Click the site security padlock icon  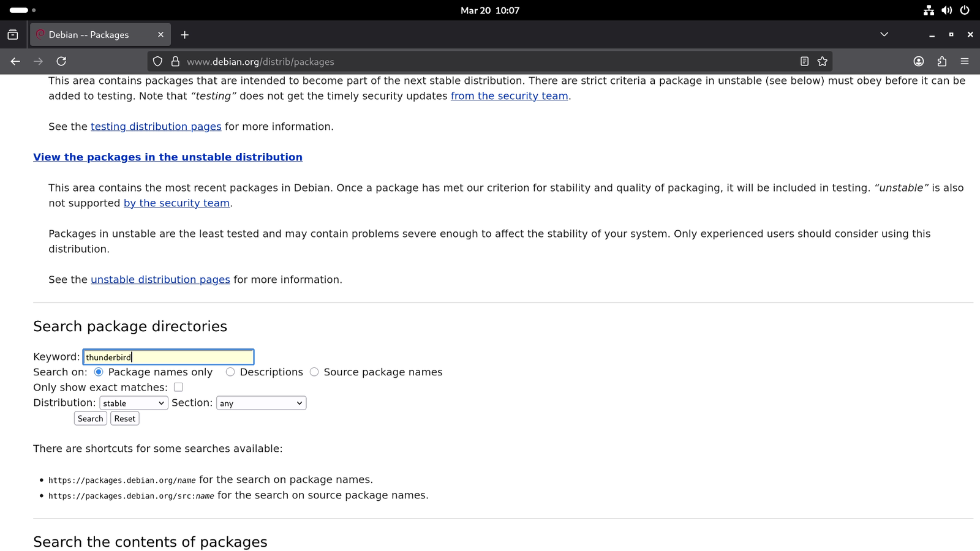[x=175, y=61]
